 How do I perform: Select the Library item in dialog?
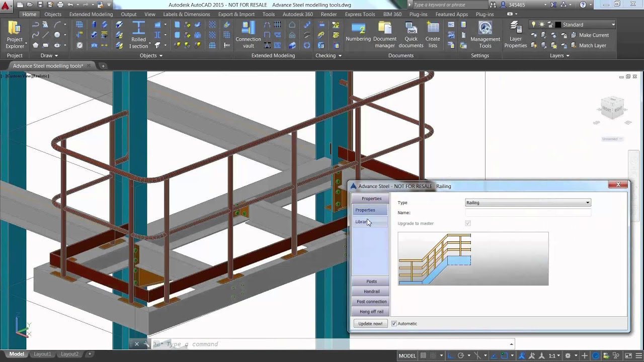[370, 222]
